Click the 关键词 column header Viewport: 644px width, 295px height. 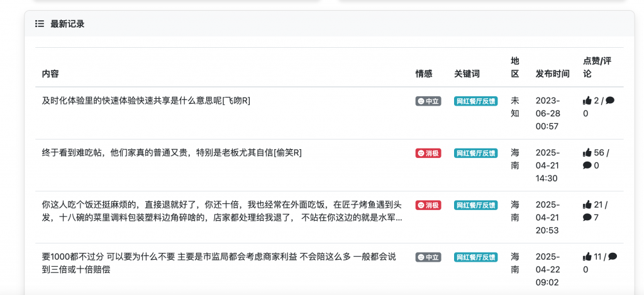467,74
